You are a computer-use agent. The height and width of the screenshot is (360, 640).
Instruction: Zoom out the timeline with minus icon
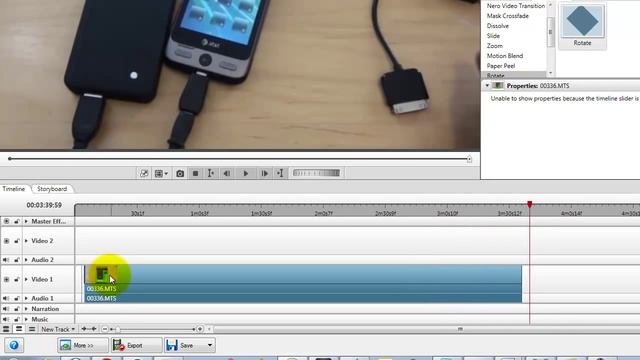click(x=105, y=329)
